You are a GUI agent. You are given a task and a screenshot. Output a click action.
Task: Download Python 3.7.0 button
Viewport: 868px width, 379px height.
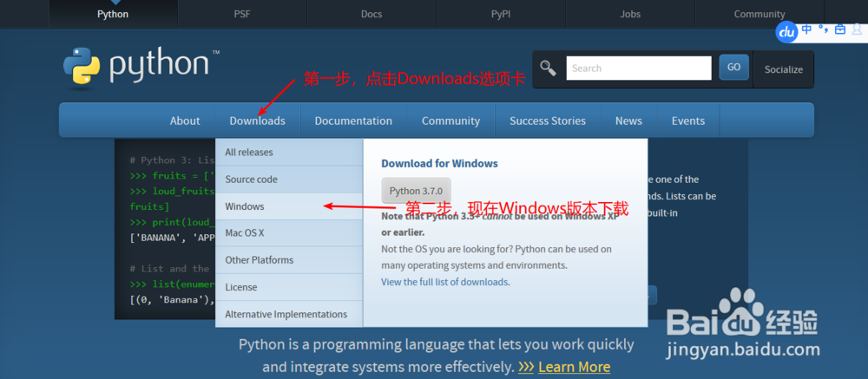click(x=416, y=191)
